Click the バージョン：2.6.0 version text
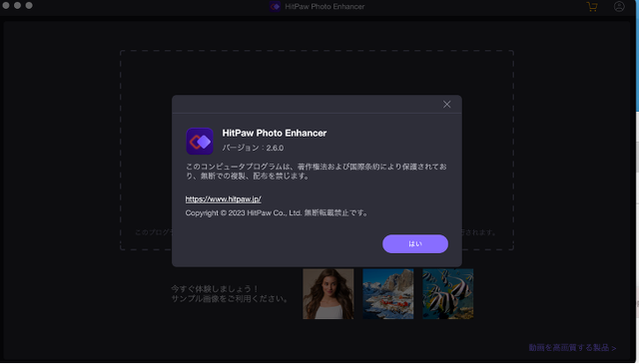The height and width of the screenshot is (364, 639). click(253, 148)
